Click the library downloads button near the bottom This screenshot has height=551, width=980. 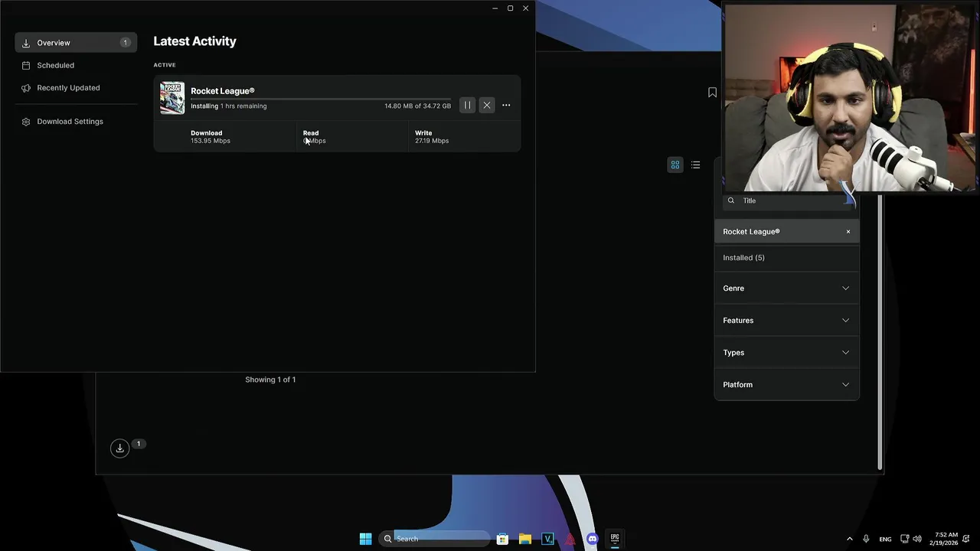click(120, 448)
